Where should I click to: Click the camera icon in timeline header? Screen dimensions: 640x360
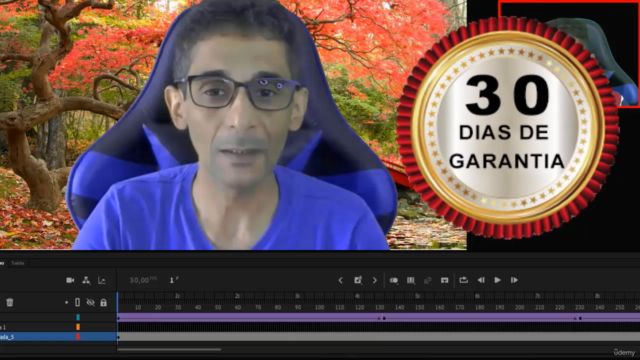pyautogui.click(x=70, y=280)
